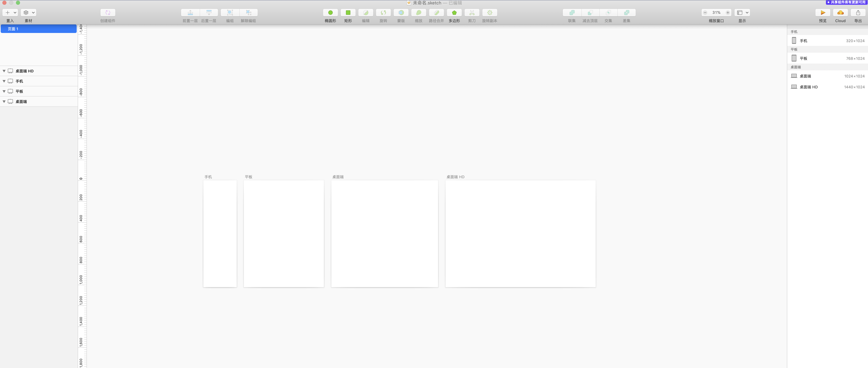Collapse the 平板 artboard in layer list
Screen dimensions: 868x368
click(4, 91)
